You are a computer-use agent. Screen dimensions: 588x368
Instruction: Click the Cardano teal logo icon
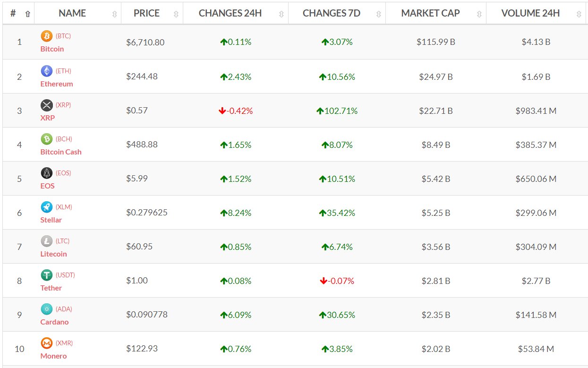pos(47,309)
